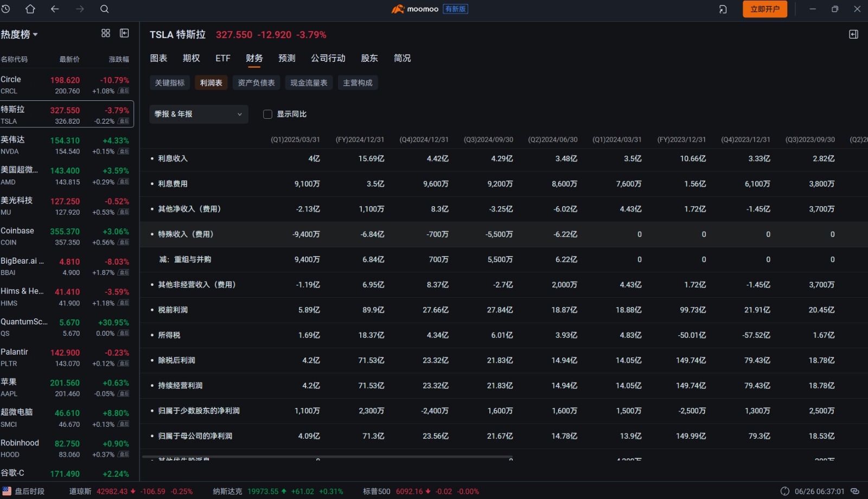The image size is (868, 499).
Task: Select the 关键指标 sub-tab
Action: pyautogui.click(x=170, y=82)
